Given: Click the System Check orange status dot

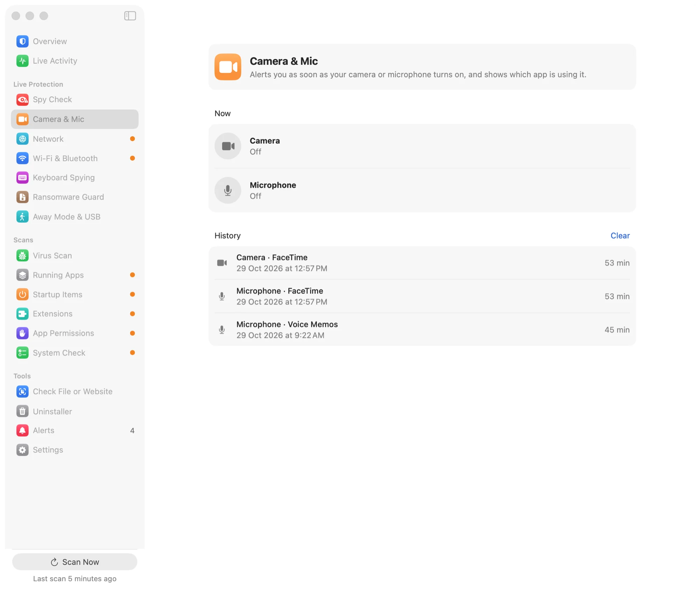Looking at the screenshot, I should (132, 353).
